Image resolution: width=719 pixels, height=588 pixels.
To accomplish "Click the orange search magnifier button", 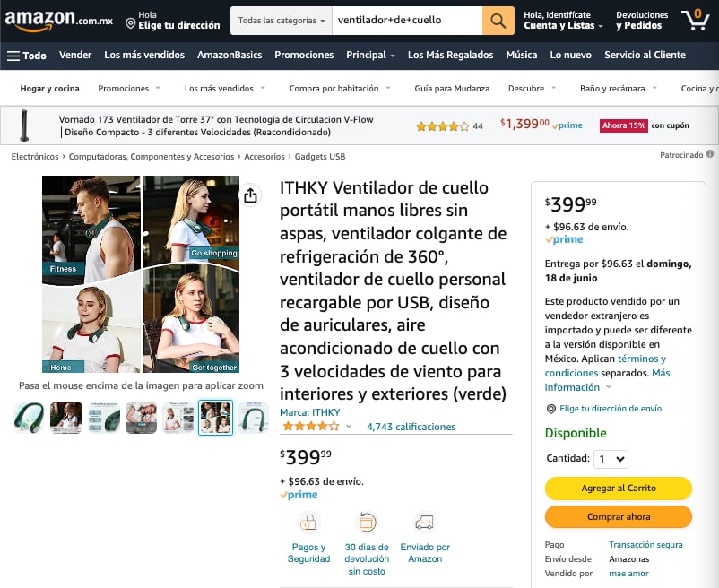I will (x=498, y=21).
